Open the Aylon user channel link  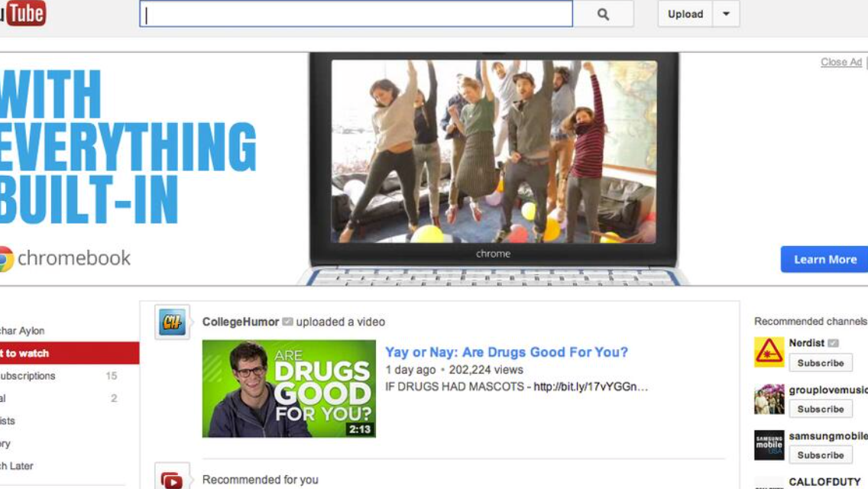22,331
